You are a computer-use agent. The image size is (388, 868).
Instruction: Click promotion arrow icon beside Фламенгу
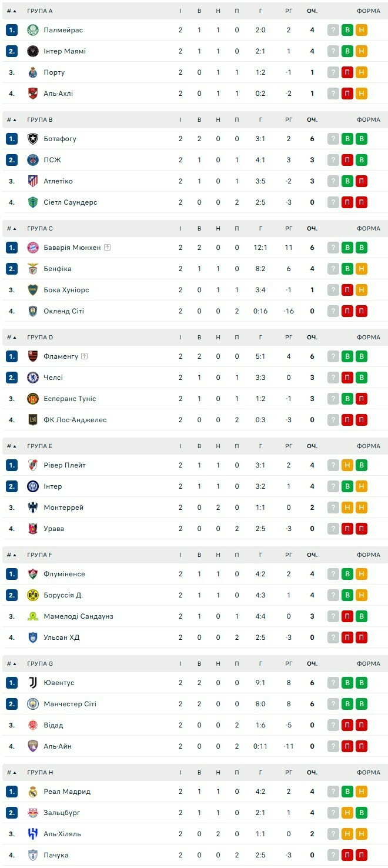point(85,356)
